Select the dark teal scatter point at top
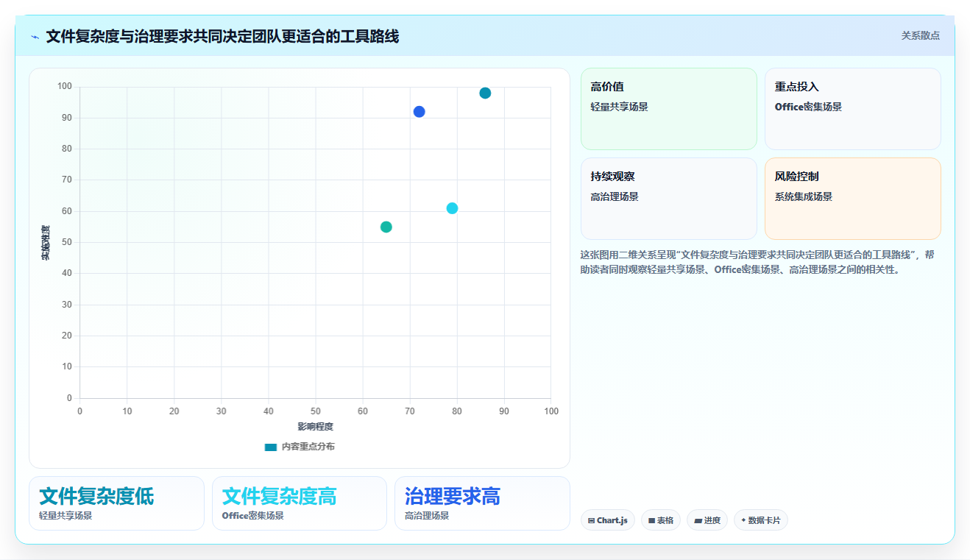 pyautogui.click(x=485, y=93)
